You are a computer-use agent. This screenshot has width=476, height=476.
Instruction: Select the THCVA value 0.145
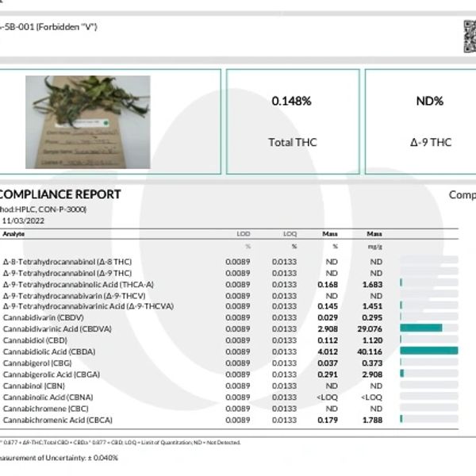click(x=328, y=306)
